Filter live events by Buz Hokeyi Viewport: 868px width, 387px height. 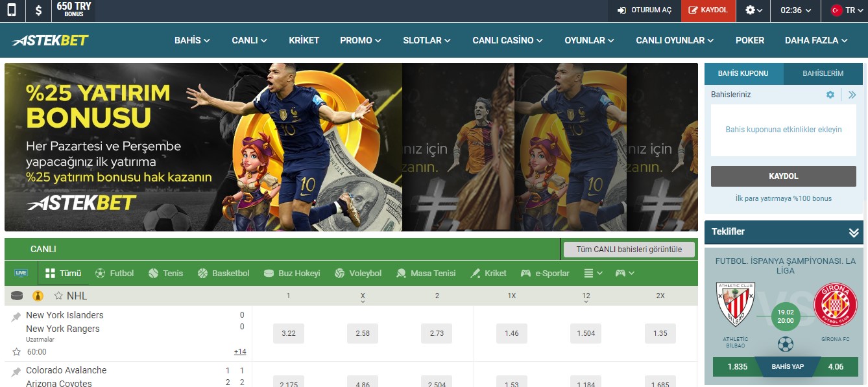click(292, 273)
